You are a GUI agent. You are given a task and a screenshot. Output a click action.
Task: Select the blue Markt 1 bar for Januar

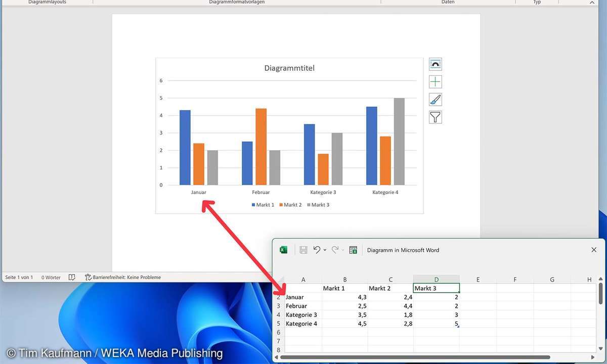(185, 148)
